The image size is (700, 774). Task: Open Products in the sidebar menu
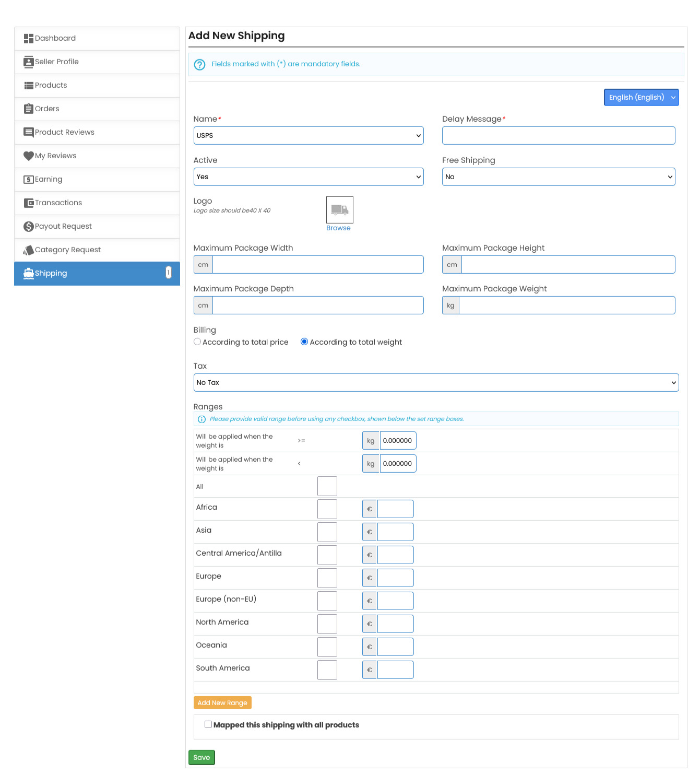[51, 86]
